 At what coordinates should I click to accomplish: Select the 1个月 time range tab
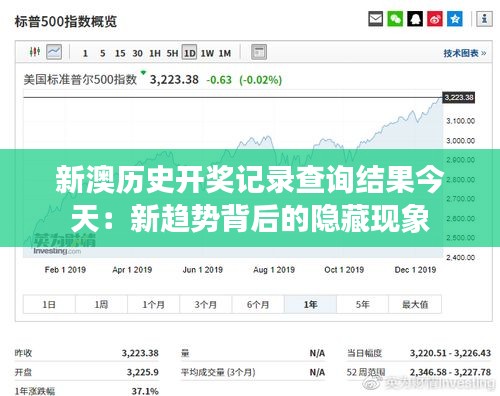pos(154,304)
